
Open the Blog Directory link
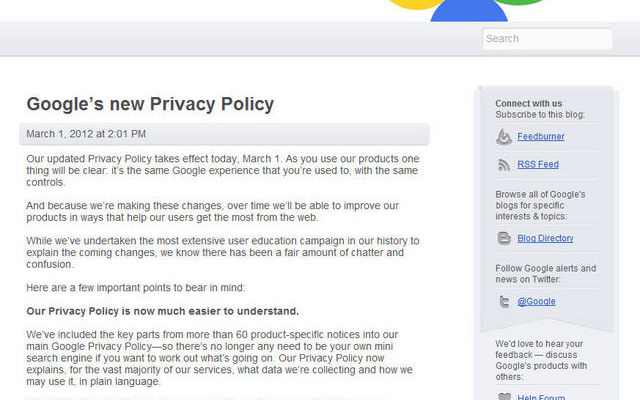click(x=545, y=238)
